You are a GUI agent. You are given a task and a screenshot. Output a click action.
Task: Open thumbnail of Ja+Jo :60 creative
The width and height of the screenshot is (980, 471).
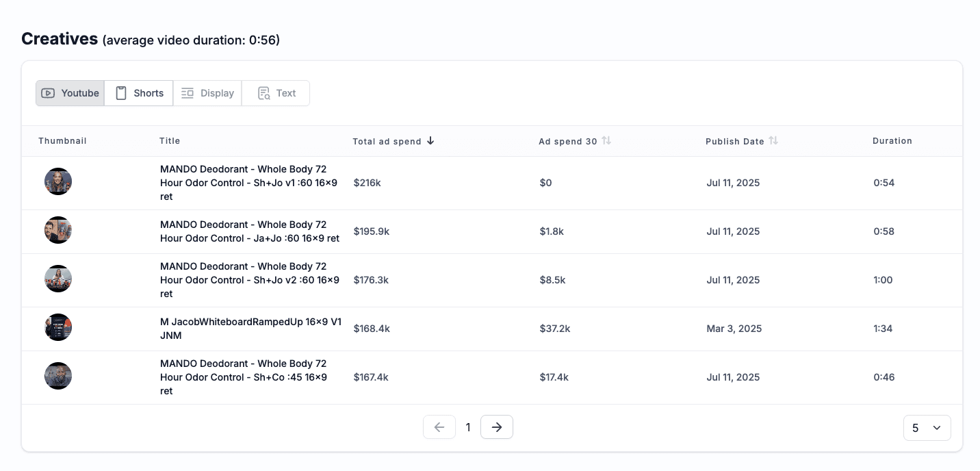(x=58, y=231)
